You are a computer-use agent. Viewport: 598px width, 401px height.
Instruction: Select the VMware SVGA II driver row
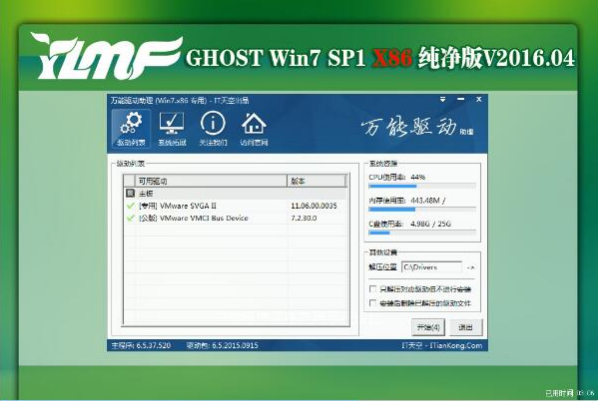(236, 206)
